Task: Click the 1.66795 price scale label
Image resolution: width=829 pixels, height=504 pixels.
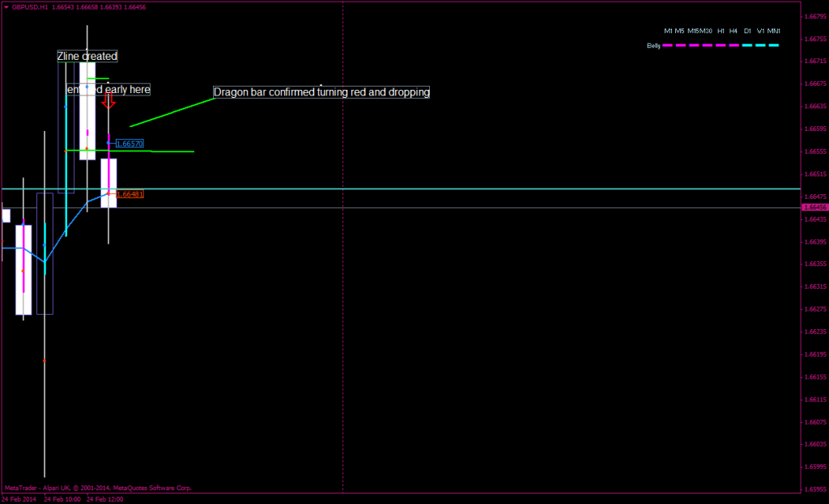Action: pos(814,16)
